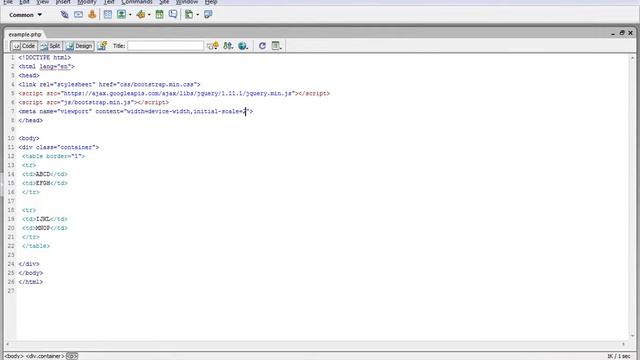640x360 pixels.
Task: Click into the Title input field
Action: (165, 46)
